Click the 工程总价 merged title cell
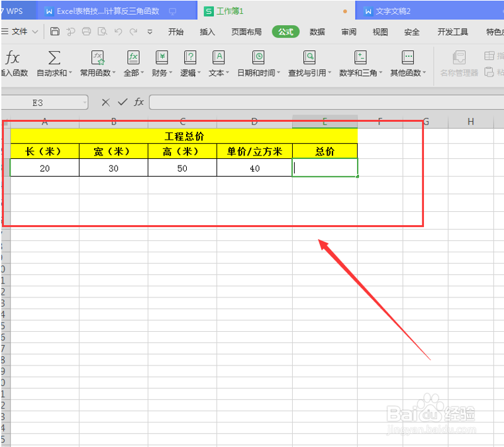The image size is (504, 447). (x=184, y=136)
